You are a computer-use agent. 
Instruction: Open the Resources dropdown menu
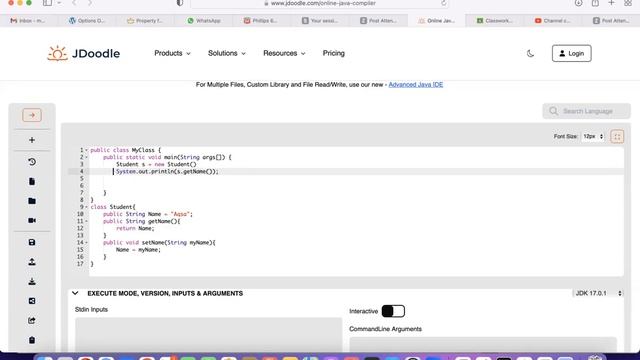(284, 53)
